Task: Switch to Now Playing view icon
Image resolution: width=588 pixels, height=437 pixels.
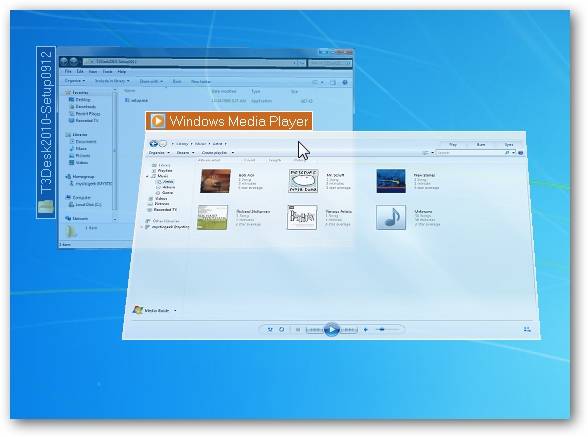Action: point(527,329)
